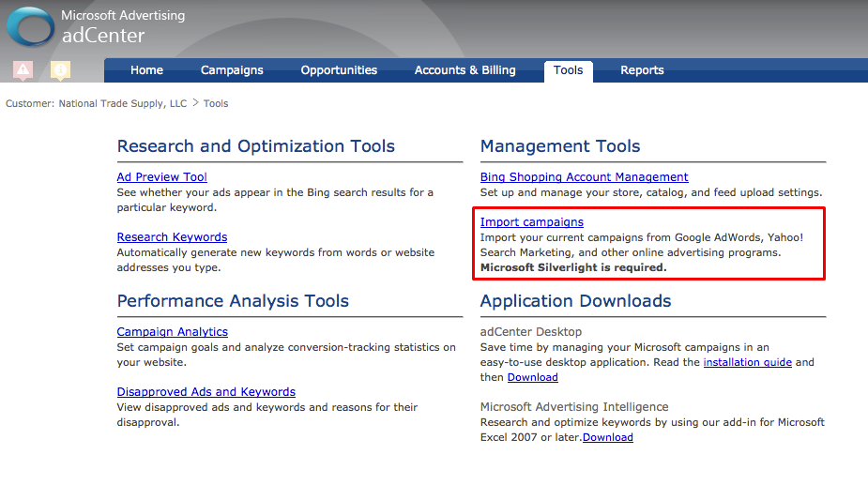Viewport: 868px width, 485px height.
Task: Open the Ad Preview Tool link
Action: (x=161, y=177)
